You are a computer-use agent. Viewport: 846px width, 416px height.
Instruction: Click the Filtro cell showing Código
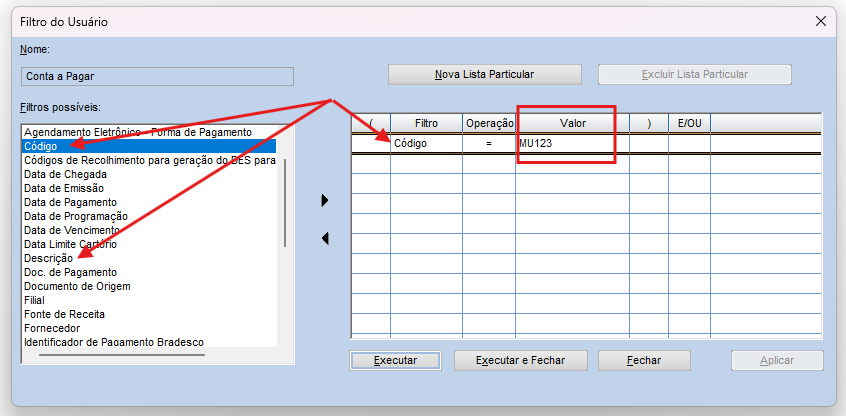[x=425, y=144]
